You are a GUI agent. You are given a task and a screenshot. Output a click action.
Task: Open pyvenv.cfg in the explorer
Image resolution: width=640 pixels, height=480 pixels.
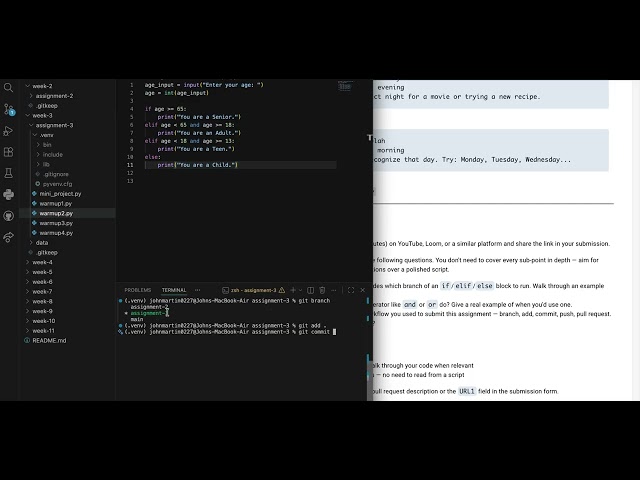(x=69, y=184)
